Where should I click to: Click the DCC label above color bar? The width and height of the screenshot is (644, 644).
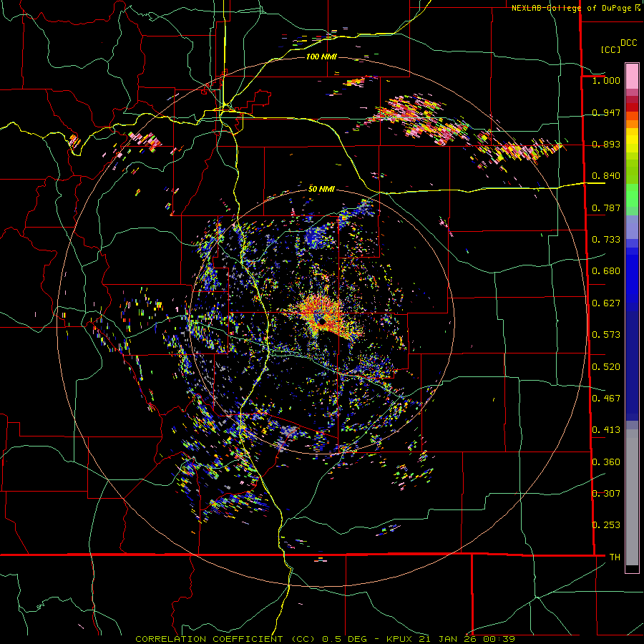[x=628, y=43]
